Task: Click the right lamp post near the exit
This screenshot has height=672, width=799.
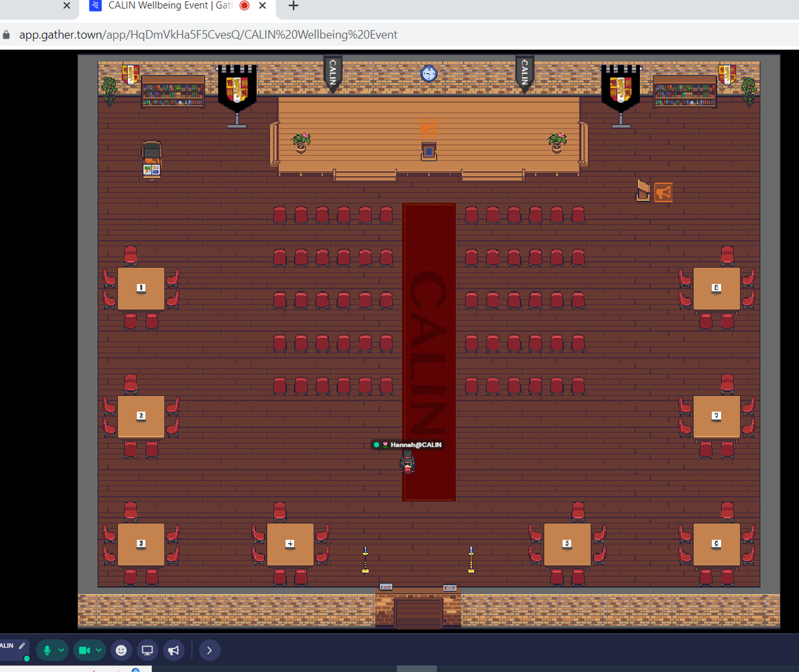Action: (471, 560)
